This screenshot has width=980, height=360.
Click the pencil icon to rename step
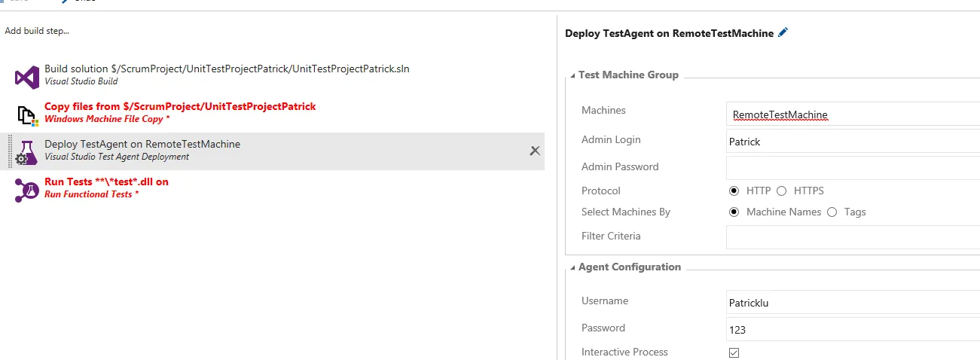point(783,32)
